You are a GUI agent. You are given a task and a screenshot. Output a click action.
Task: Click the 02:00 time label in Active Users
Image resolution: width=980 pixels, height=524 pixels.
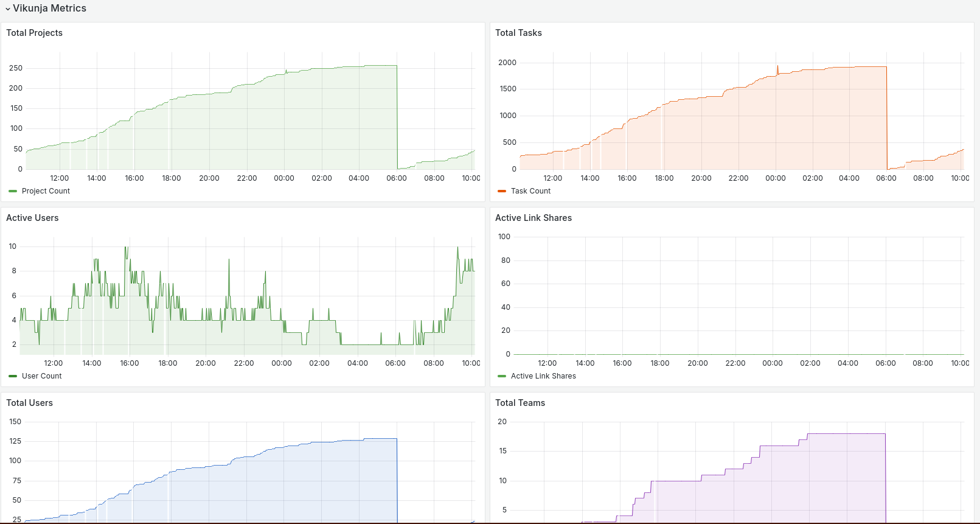point(319,363)
